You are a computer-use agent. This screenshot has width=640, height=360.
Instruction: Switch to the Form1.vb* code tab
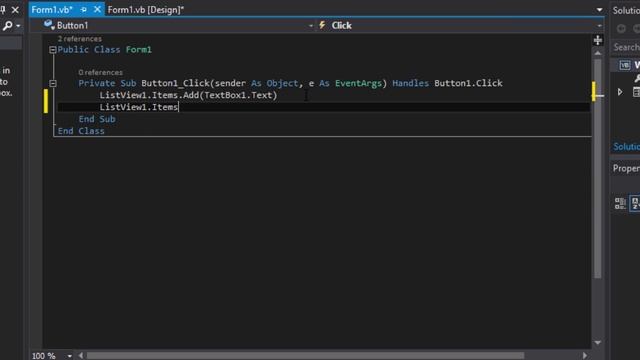point(52,9)
